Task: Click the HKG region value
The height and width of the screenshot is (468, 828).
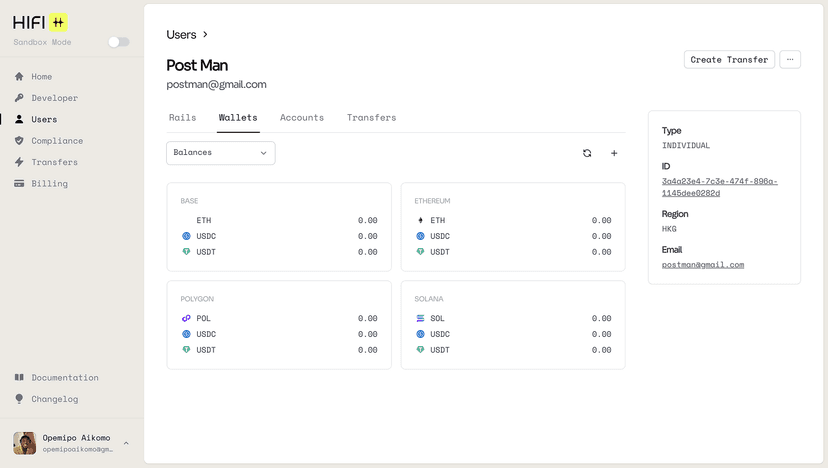Action: [669, 229]
